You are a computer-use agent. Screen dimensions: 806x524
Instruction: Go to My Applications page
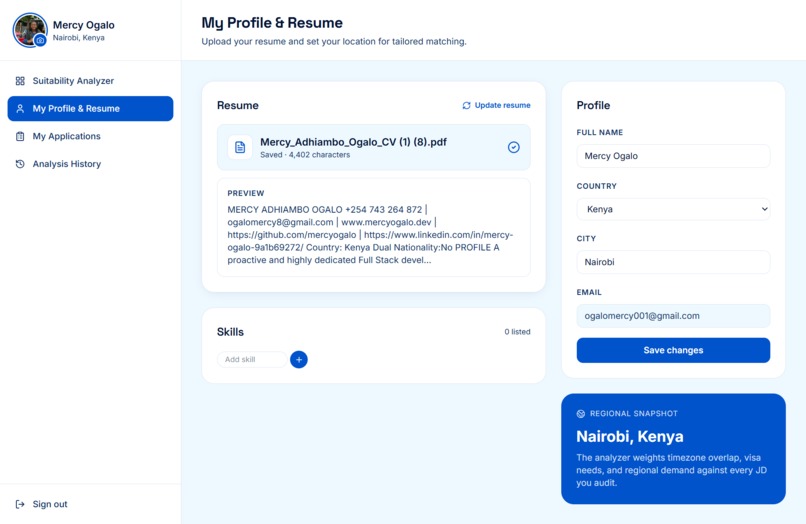click(90, 136)
